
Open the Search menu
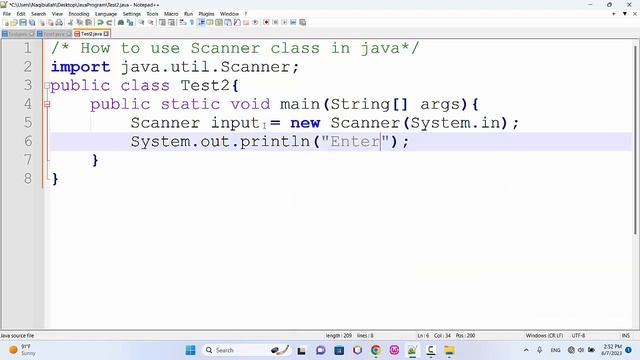38,14
